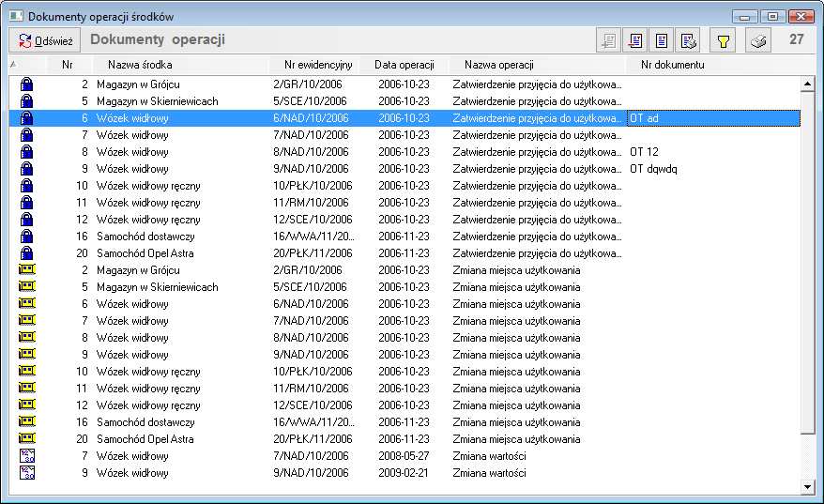Sort by the Nr column header
Screen dimensions: 824x504
67,65
